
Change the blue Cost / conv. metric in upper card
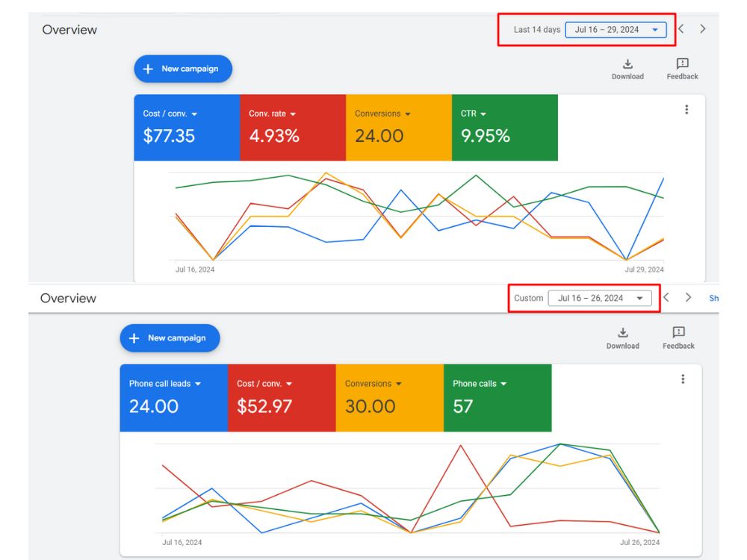tap(170, 113)
